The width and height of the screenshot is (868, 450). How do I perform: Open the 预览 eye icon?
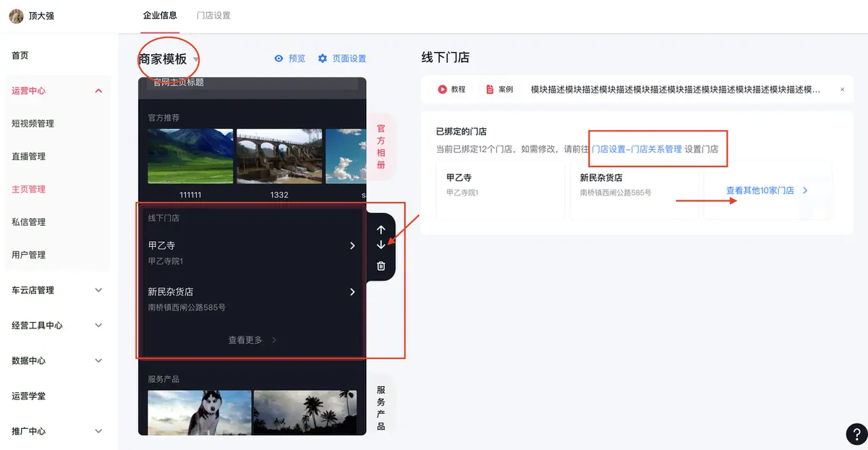(278, 59)
